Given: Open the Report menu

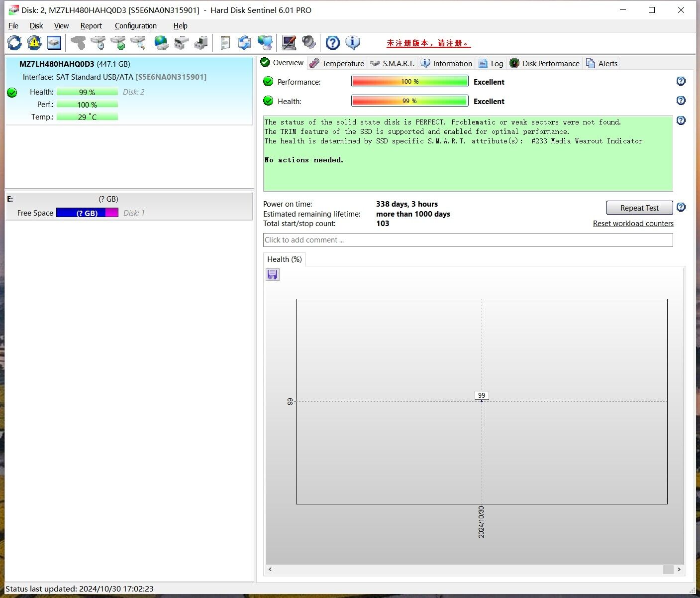Looking at the screenshot, I should click(91, 26).
